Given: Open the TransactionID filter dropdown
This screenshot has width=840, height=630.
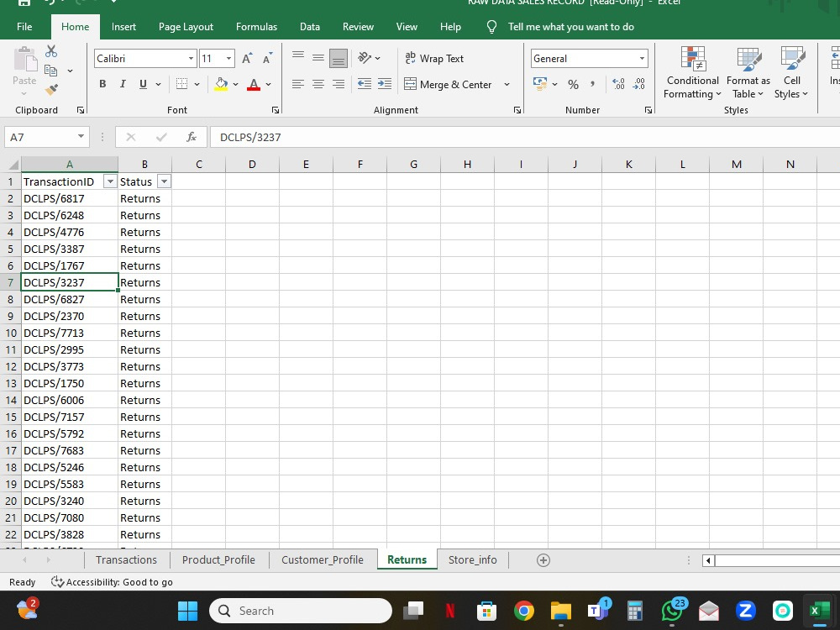Looking at the screenshot, I should (110, 181).
